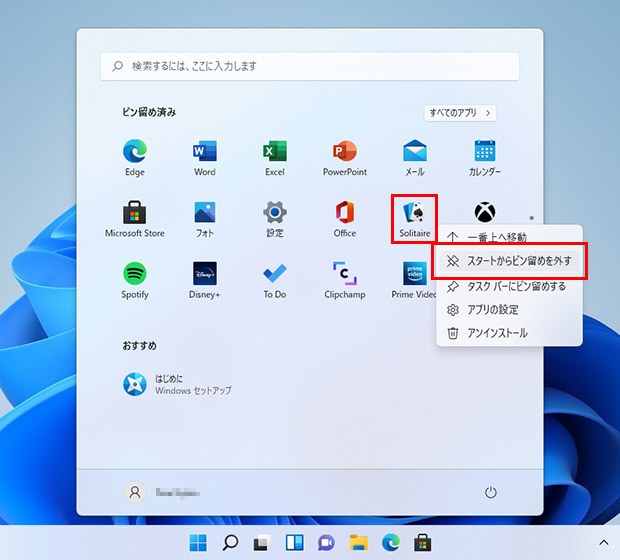Screen dimensions: 620x560
Task: Open File Explorer from the taskbar
Action: point(358,543)
